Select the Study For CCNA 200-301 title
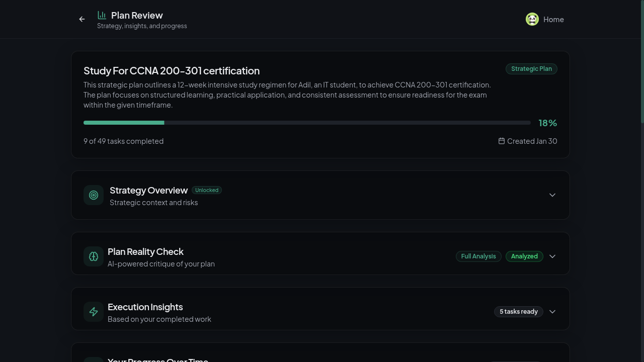Screen dimensions: 644x362 pyautogui.click(x=172, y=71)
